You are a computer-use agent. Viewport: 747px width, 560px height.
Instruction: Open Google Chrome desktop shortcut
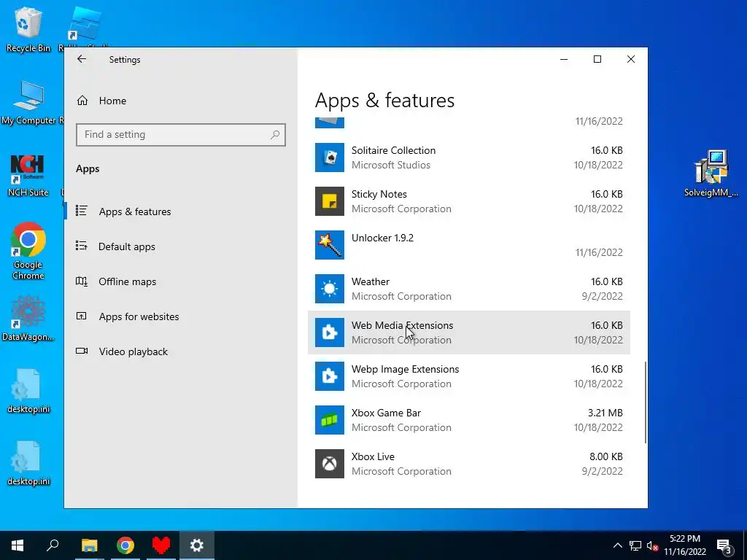tap(28, 251)
